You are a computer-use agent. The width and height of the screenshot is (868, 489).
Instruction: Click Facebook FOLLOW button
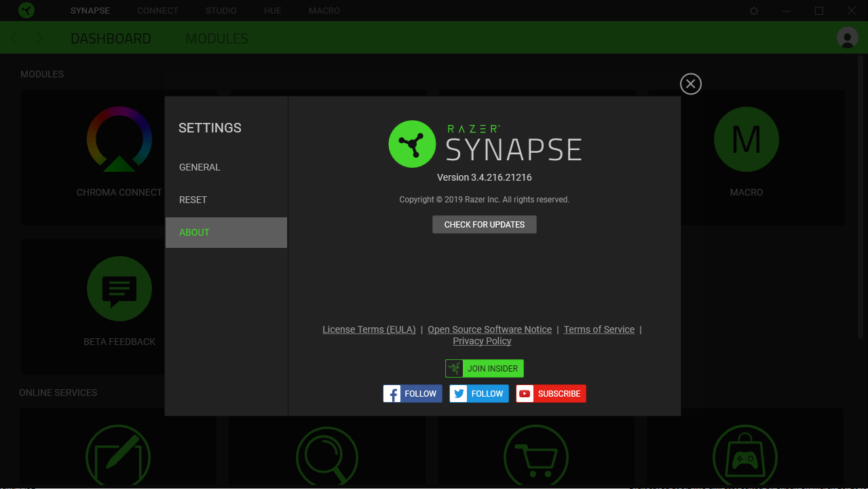pyautogui.click(x=413, y=393)
